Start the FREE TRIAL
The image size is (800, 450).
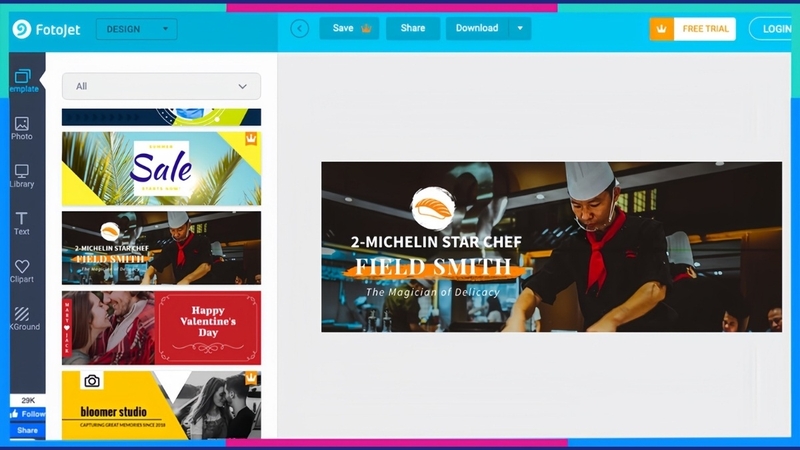click(x=692, y=29)
